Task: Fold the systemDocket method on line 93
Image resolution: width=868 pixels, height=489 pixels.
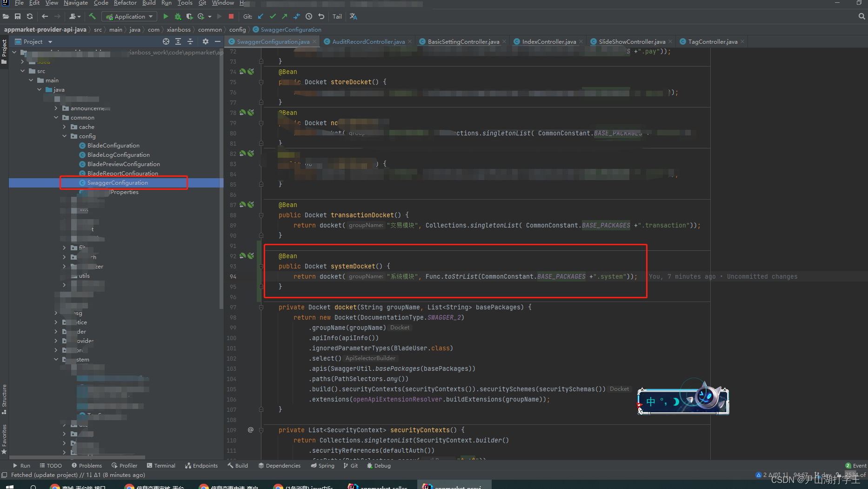Action: pyautogui.click(x=261, y=266)
